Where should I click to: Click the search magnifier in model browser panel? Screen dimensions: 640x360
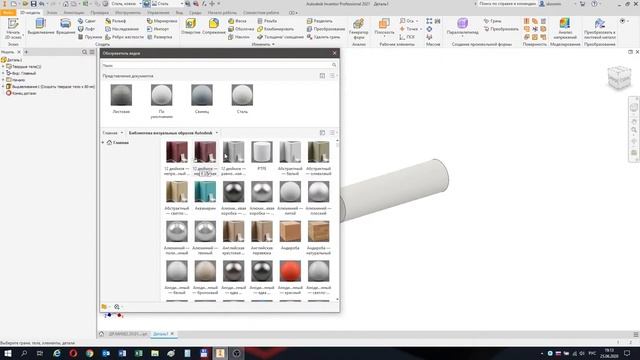84,52
